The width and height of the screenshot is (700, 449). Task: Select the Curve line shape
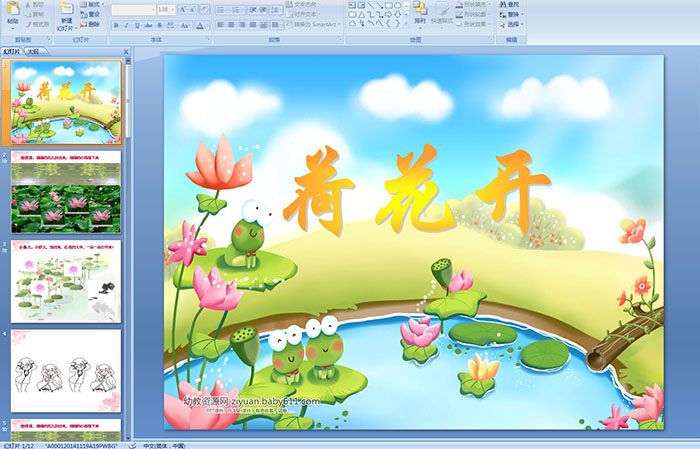pos(379,23)
